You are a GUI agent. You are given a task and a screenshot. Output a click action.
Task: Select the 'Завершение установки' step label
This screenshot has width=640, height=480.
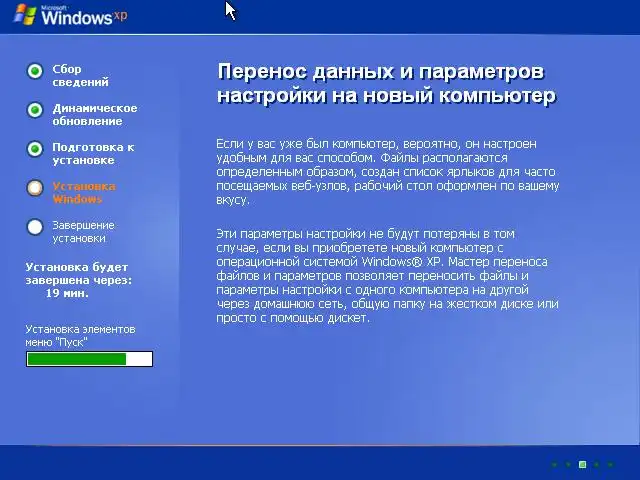(83, 231)
